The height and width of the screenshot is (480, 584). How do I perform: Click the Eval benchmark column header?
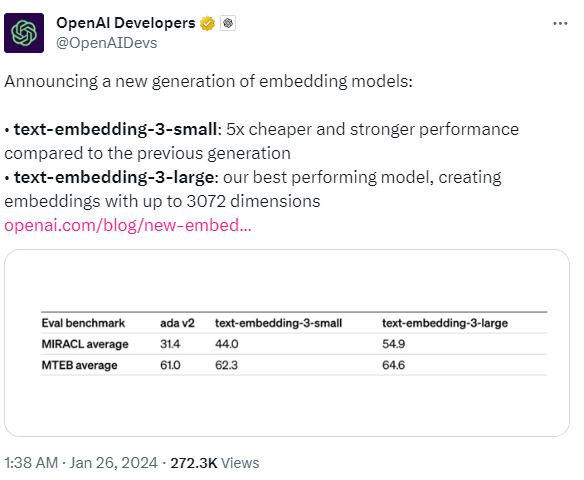click(83, 323)
